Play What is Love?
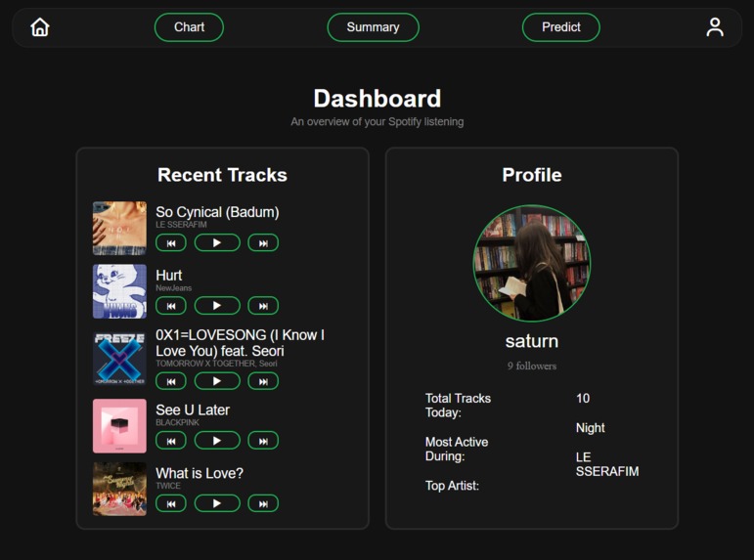The height and width of the screenshot is (560, 754). [x=217, y=503]
